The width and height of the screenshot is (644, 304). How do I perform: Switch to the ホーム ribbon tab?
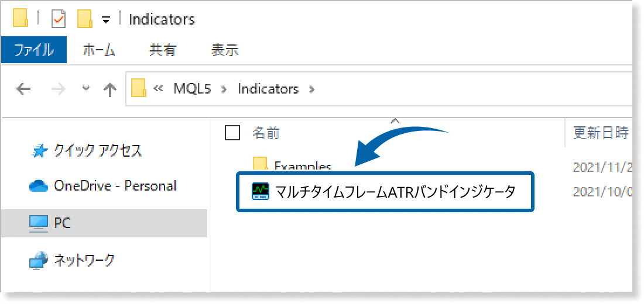tap(98, 50)
